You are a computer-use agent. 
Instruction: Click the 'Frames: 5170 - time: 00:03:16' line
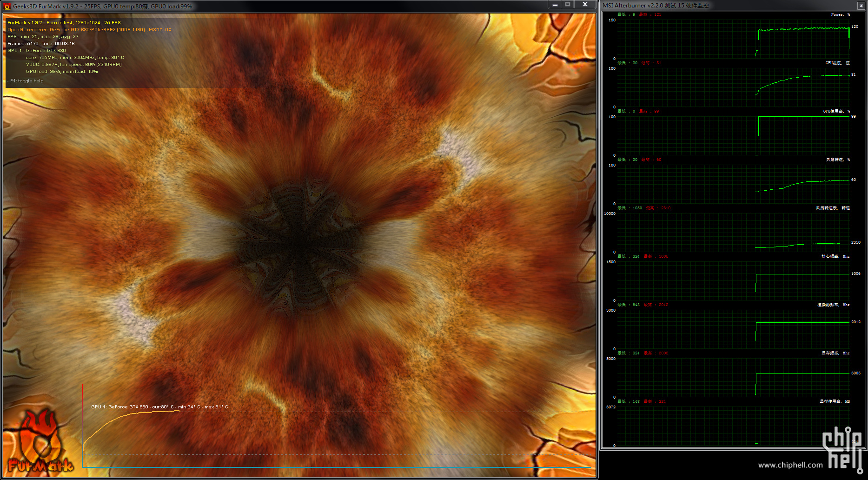click(41, 43)
